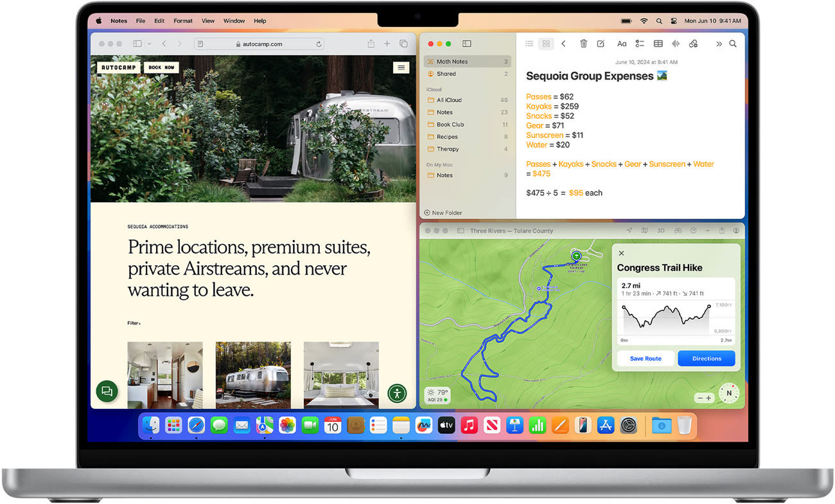Open the accessibility button on Autocamp page
Viewport: 835px width, 504px height.
[398, 393]
